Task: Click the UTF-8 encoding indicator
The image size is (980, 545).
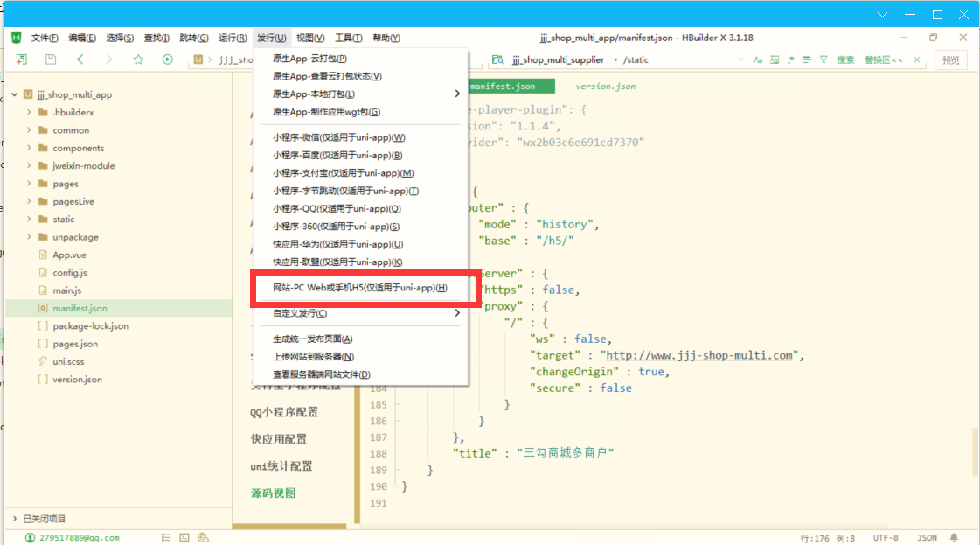Action: (x=886, y=537)
